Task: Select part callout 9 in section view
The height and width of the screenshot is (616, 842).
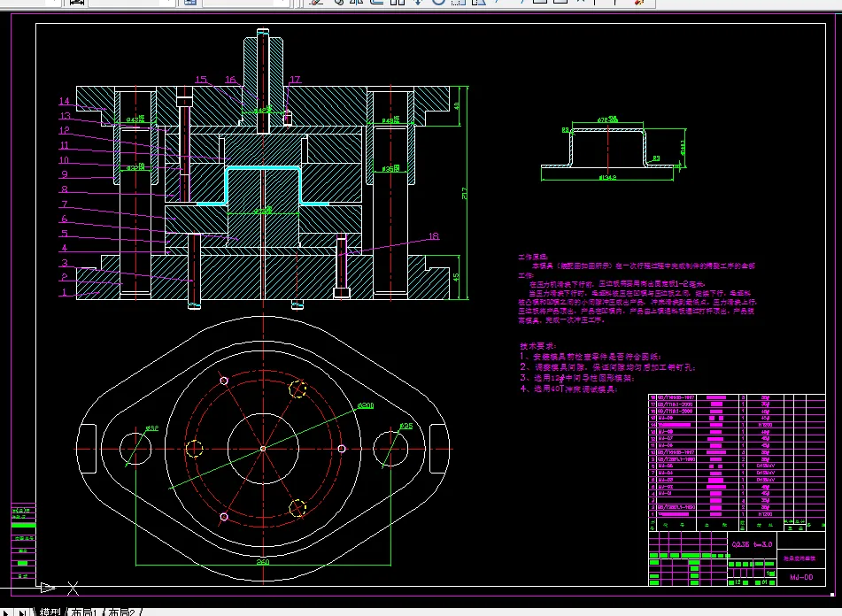Action: point(65,173)
